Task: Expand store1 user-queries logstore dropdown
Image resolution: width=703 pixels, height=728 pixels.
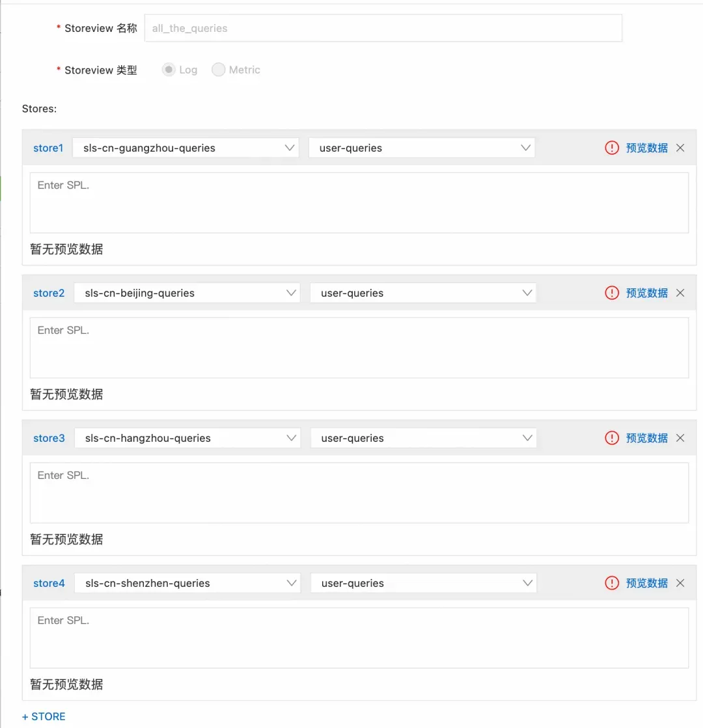Action: click(x=421, y=148)
